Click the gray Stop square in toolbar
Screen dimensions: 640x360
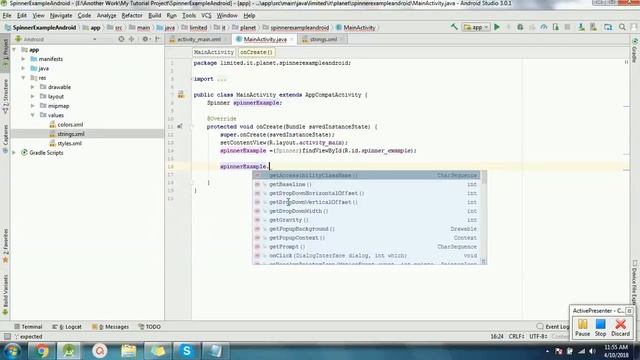point(567,27)
